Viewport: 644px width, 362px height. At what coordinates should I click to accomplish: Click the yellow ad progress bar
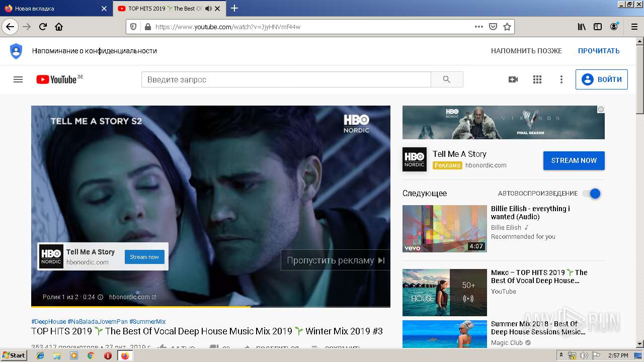[x=141, y=306]
